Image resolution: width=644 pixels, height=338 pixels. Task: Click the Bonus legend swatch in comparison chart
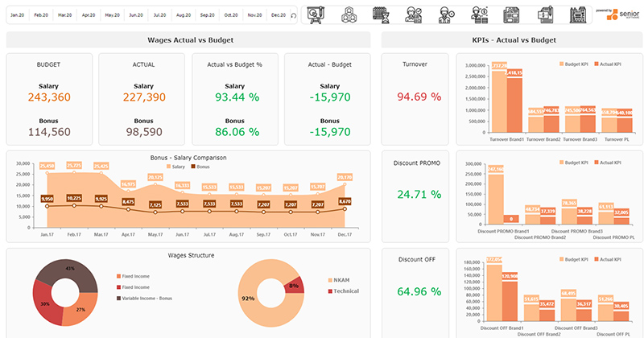192,167
